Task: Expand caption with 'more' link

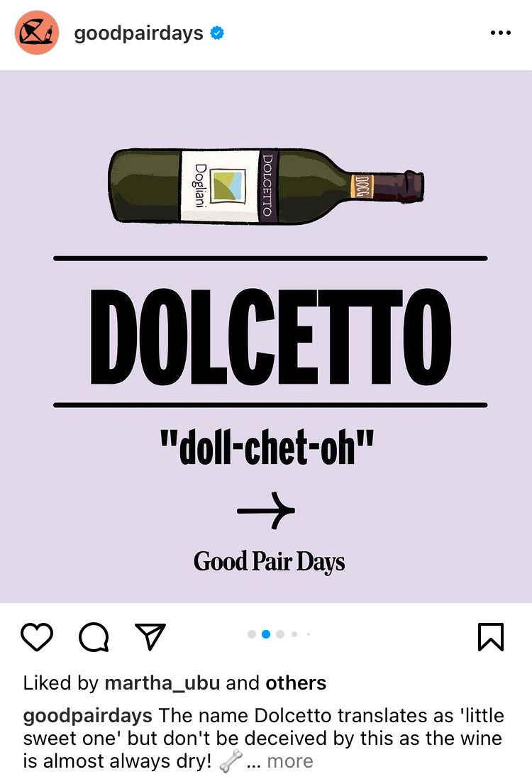Action: point(290,761)
